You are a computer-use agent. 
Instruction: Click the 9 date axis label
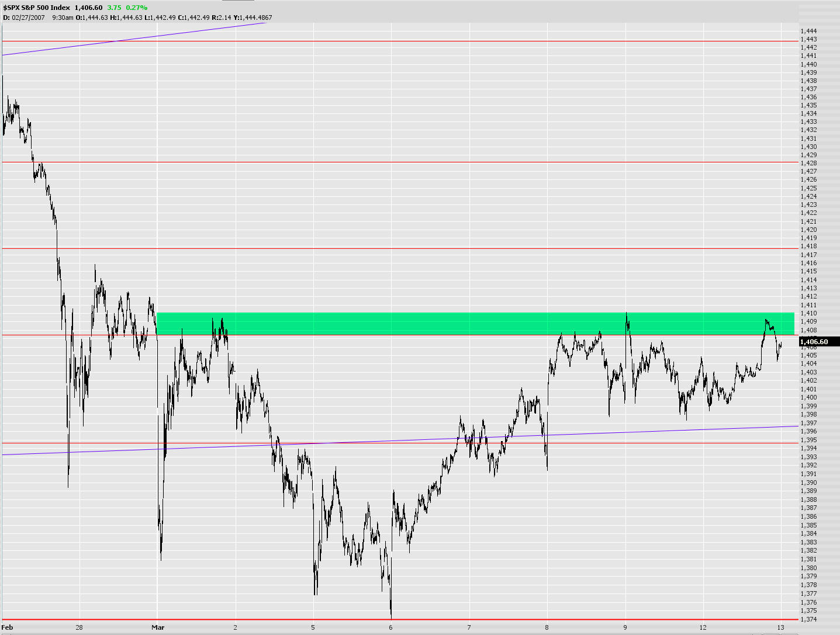tap(625, 628)
